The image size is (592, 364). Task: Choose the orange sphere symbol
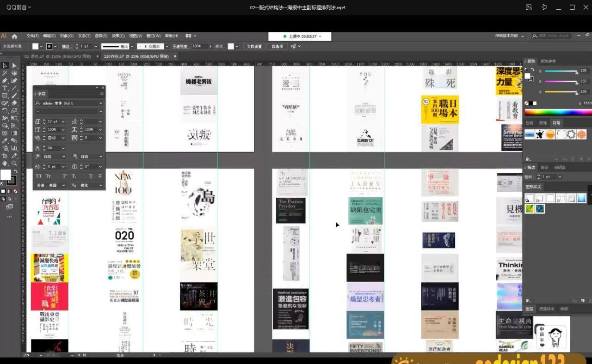pyautogui.click(x=550, y=134)
